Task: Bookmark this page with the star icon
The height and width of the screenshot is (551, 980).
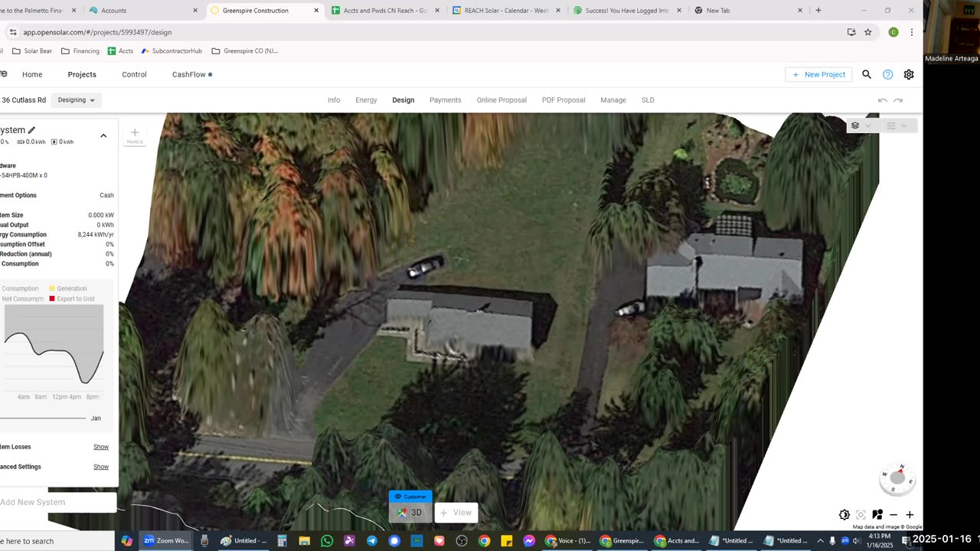Action: click(867, 32)
